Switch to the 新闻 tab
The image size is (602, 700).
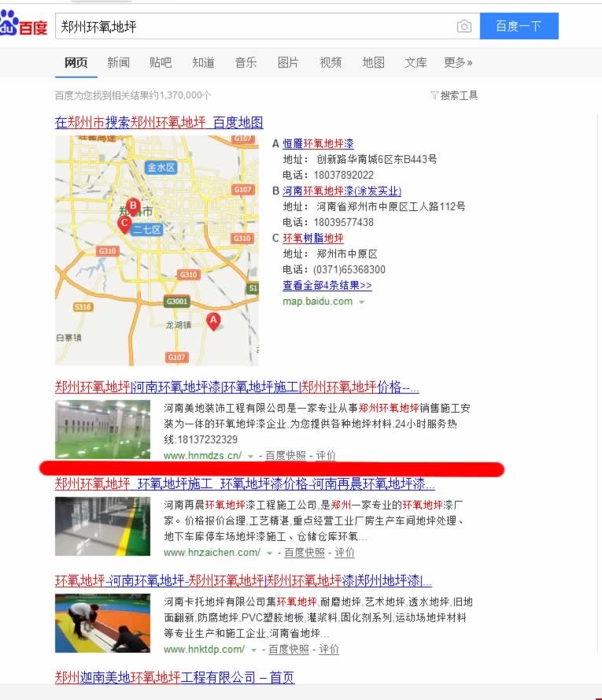pyautogui.click(x=118, y=62)
